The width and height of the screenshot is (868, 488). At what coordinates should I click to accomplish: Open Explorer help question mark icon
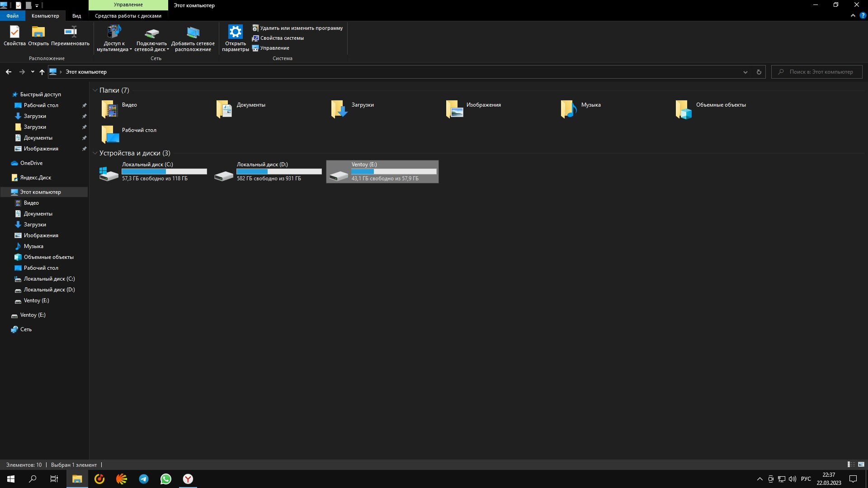click(x=863, y=15)
